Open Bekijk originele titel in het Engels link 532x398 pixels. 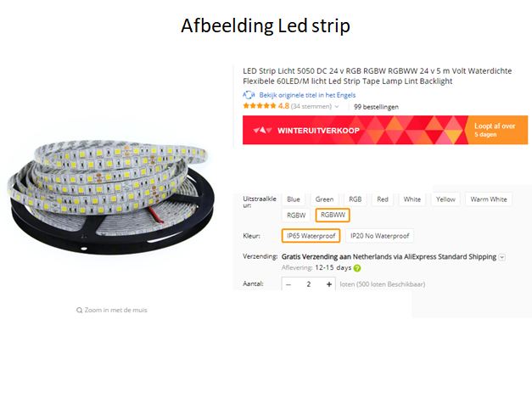coord(307,95)
